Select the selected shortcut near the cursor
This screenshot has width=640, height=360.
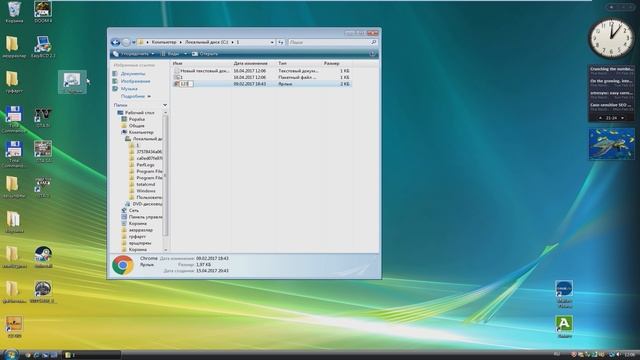pos(72,82)
